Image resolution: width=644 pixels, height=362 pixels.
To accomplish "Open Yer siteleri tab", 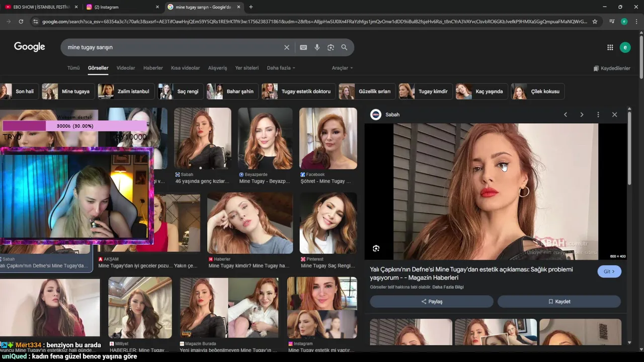I will click(247, 68).
